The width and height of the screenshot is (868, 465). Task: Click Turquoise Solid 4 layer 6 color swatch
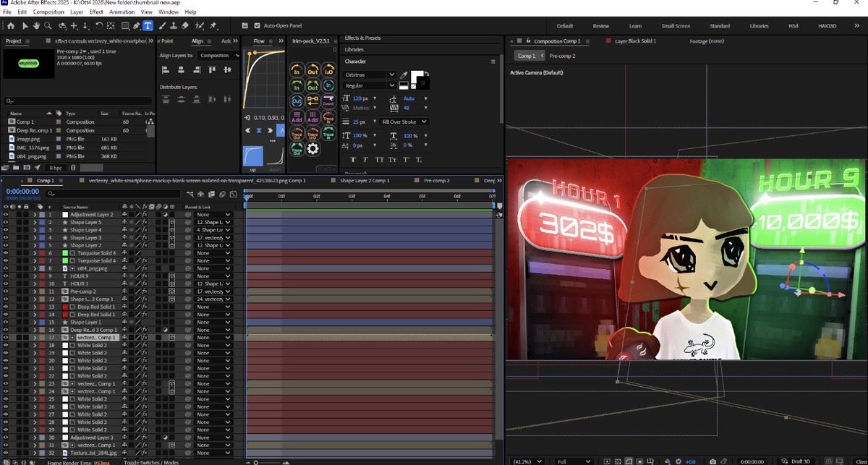[66, 253]
